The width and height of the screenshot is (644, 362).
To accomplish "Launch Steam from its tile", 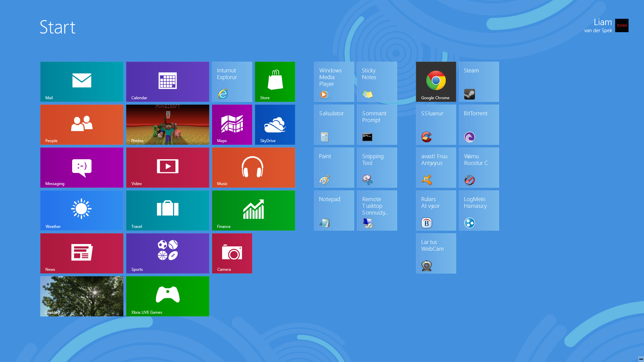I will coord(479,81).
